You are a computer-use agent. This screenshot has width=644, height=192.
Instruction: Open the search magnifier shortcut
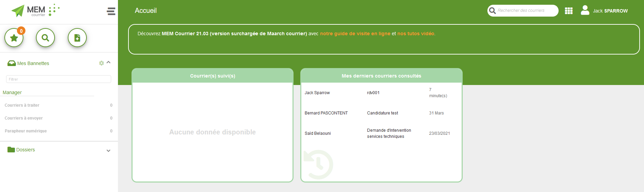[x=45, y=38]
